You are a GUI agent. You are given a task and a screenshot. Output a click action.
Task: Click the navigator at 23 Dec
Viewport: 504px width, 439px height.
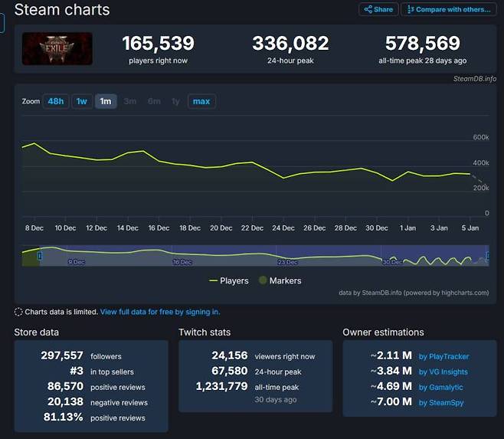point(287,262)
